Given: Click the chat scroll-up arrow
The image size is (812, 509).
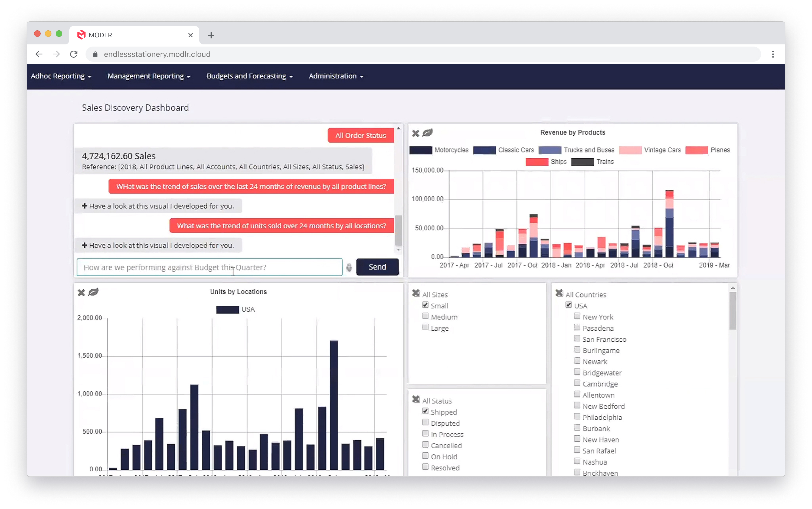Looking at the screenshot, I should (398, 128).
